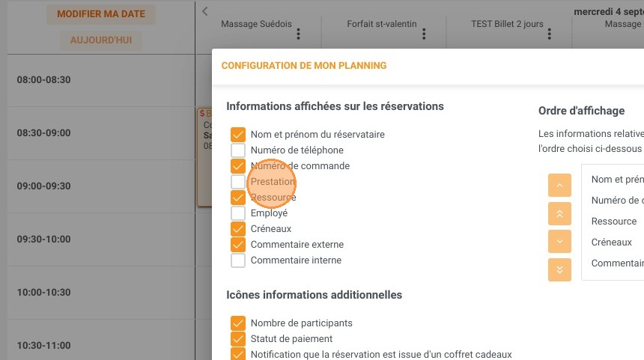Uncheck Nombre de participants checkbox

tap(238, 323)
